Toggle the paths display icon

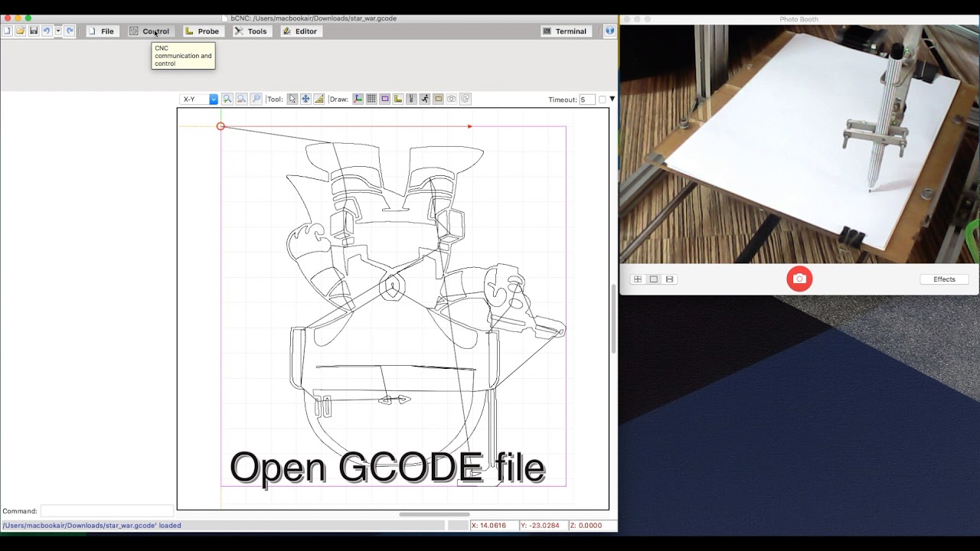pyautogui.click(x=411, y=99)
